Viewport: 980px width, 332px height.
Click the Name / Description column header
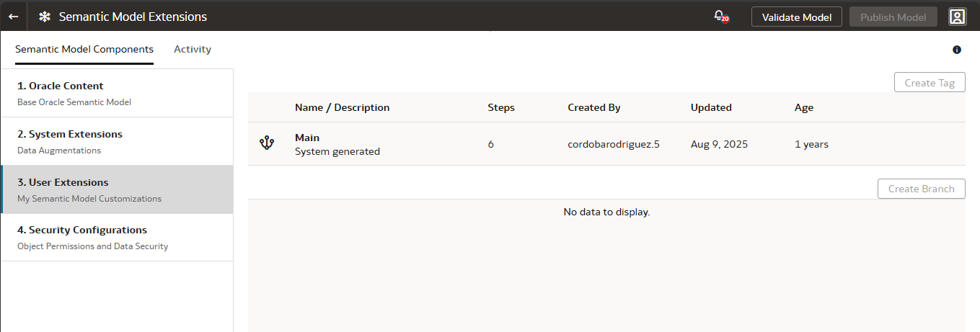click(x=342, y=107)
